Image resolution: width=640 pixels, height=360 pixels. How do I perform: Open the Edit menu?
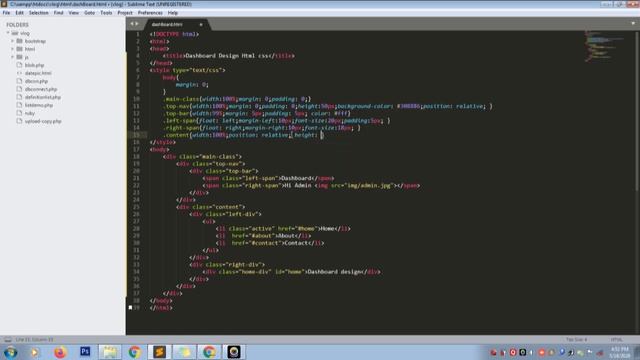click(x=19, y=13)
